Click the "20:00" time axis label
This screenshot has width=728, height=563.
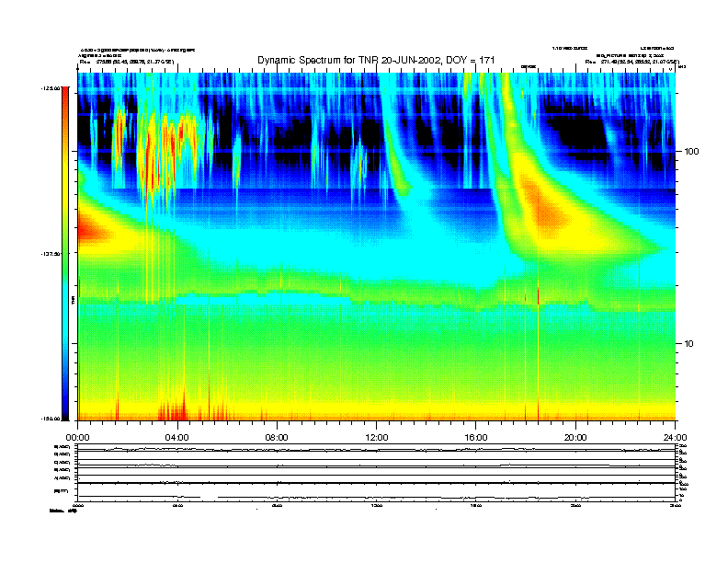575,438
